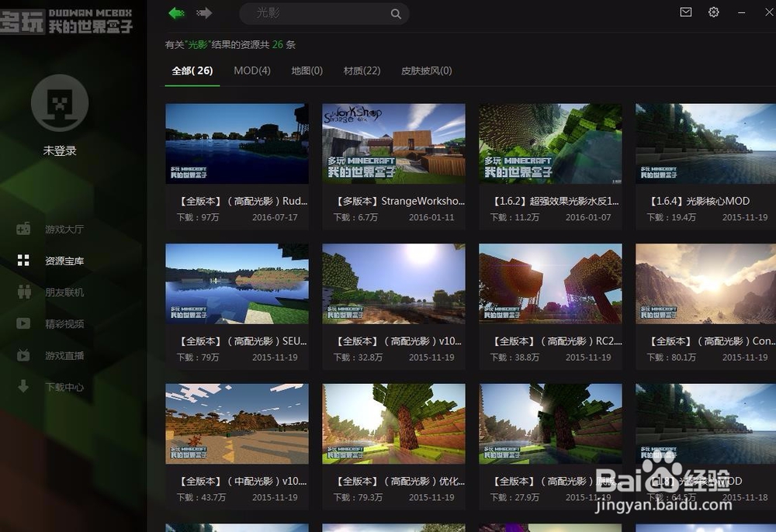Click download count 下载：80.1万
The height and width of the screenshot is (532, 776).
point(671,357)
